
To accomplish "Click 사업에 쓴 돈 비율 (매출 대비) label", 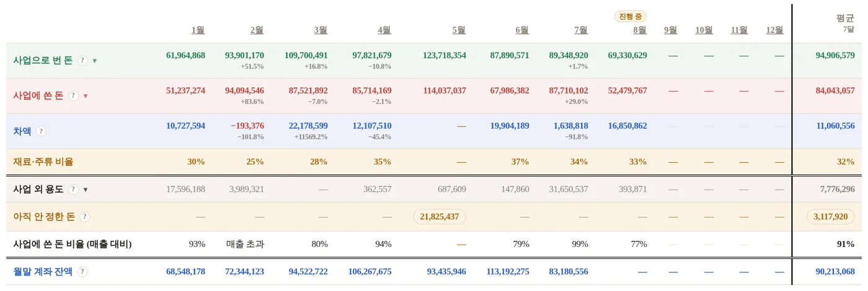I will coord(73,245).
